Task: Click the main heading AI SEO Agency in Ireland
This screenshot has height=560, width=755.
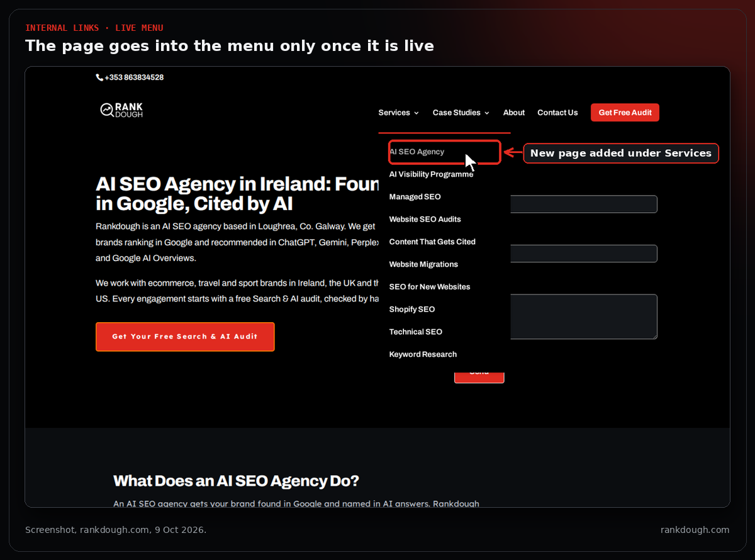Action: tap(238, 194)
